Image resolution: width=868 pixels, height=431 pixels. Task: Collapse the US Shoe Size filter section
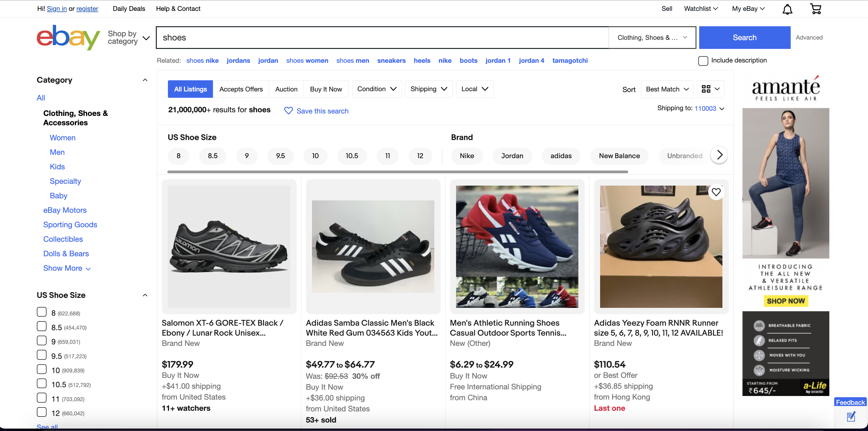145,295
